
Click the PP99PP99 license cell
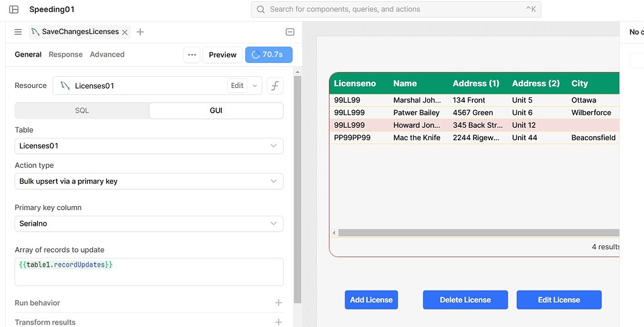[352, 138]
